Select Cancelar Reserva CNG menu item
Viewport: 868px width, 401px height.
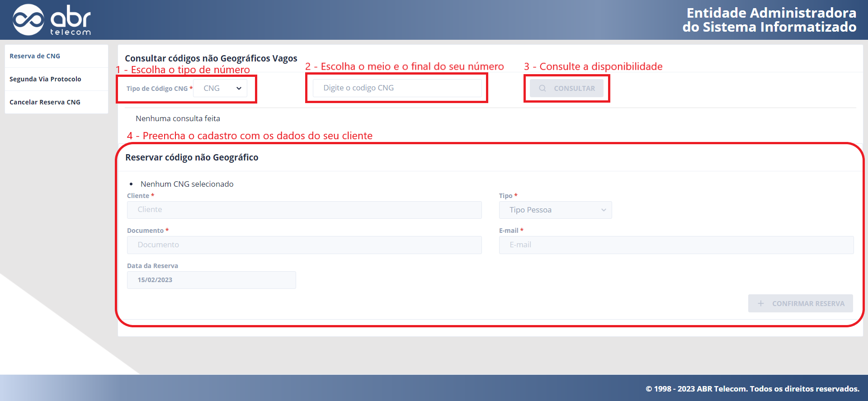click(45, 102)
